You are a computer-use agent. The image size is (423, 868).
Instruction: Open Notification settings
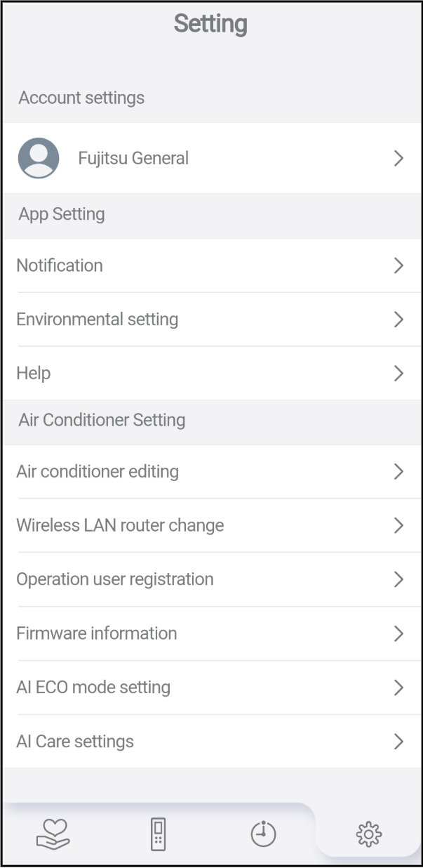(60, 265)
